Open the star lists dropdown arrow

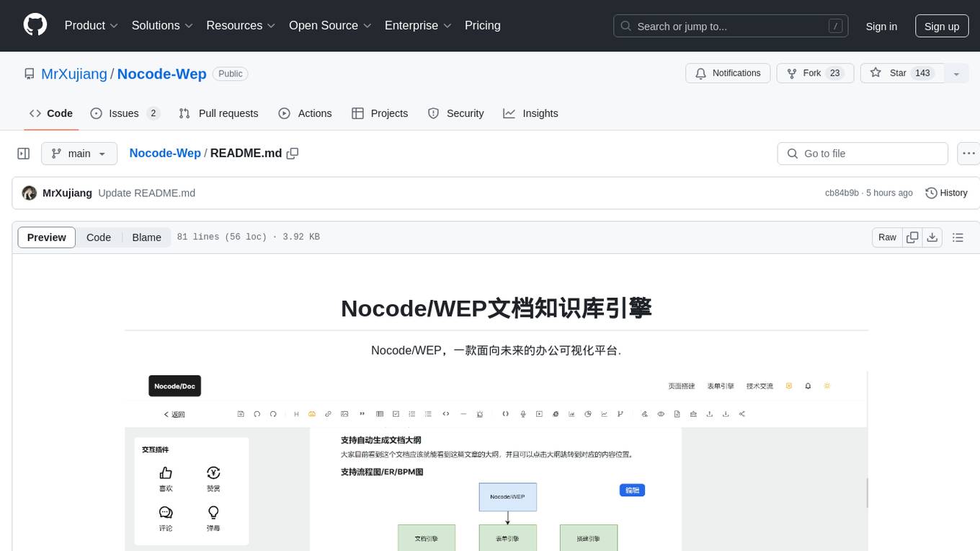pyautogui.click(x=956, y=74)
